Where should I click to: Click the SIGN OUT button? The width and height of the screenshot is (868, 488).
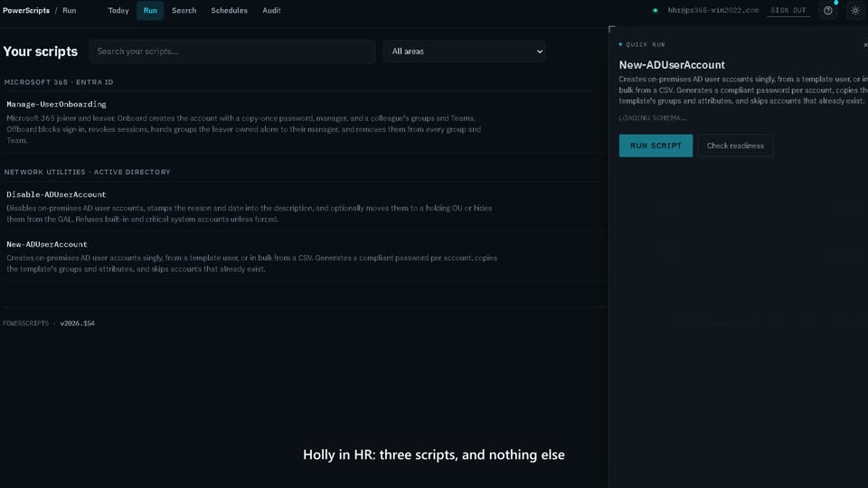point(788,11)
